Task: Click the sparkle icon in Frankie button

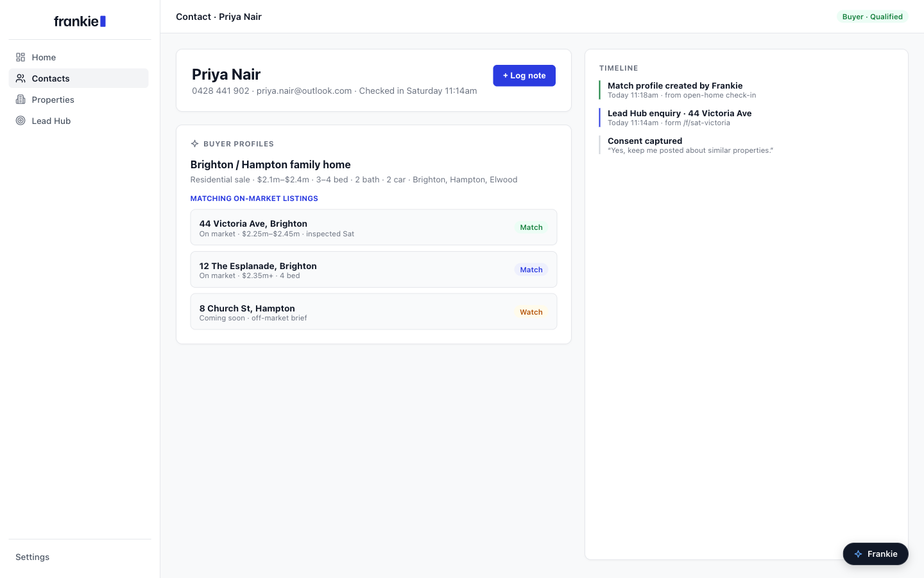Action: (x=858, y=554)
